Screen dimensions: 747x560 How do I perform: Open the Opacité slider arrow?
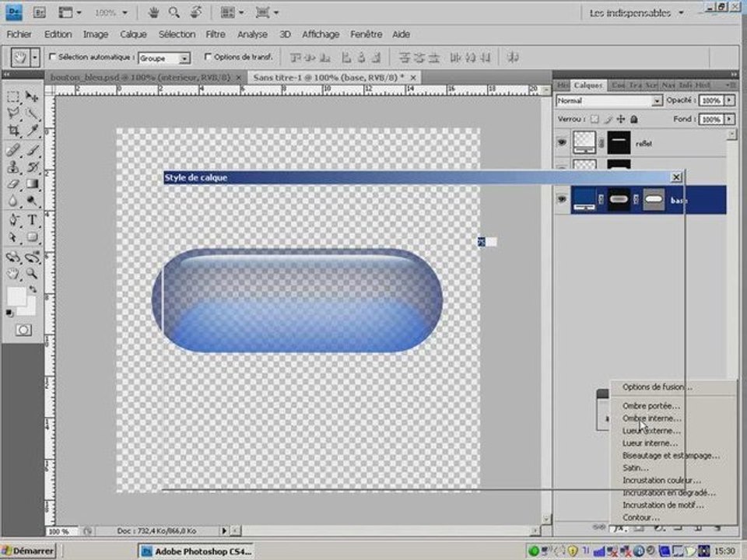pos(730,100)
